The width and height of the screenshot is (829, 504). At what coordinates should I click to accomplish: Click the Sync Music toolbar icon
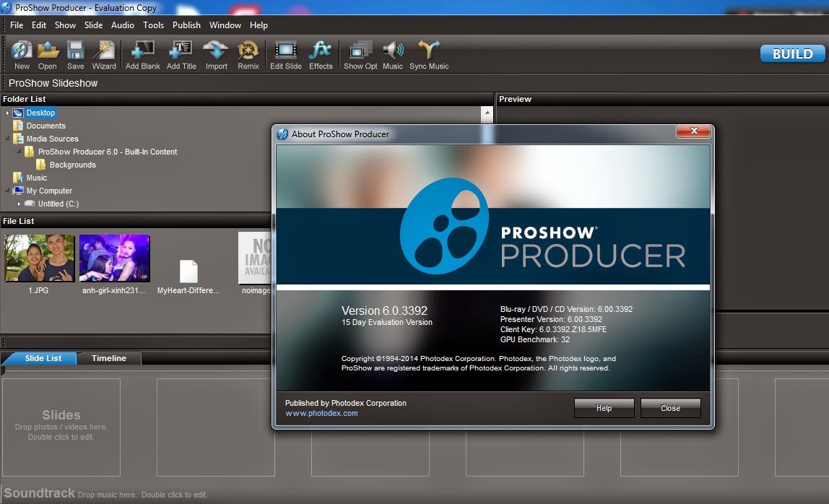pyautogui.click(x=429, y=55)
